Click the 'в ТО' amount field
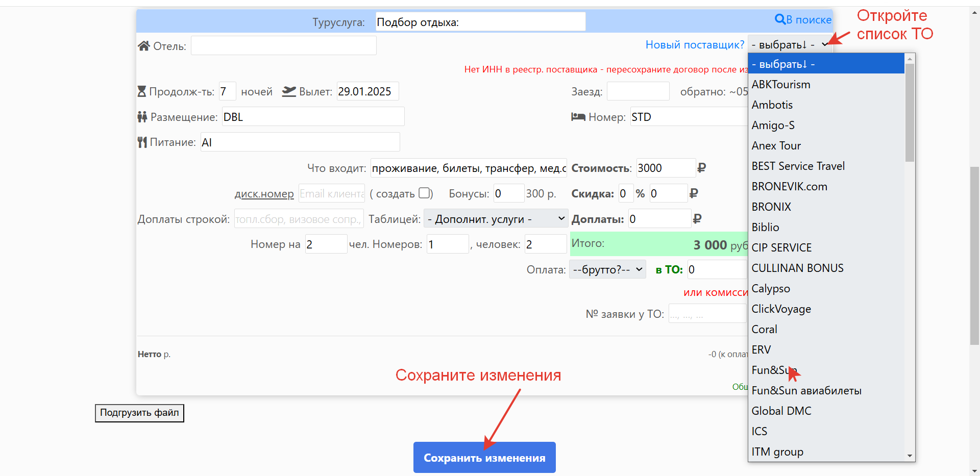The height and width of the screenshot is (476, 980). click(x=717, y=269)
